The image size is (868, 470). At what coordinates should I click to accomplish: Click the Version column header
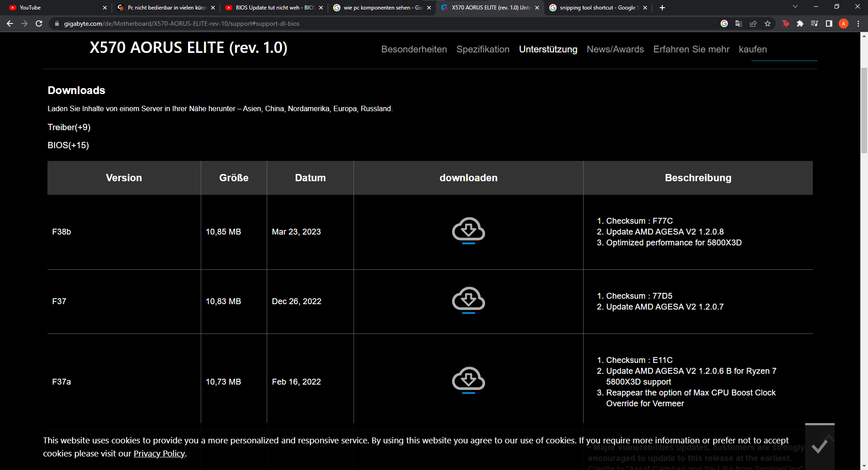124,178
